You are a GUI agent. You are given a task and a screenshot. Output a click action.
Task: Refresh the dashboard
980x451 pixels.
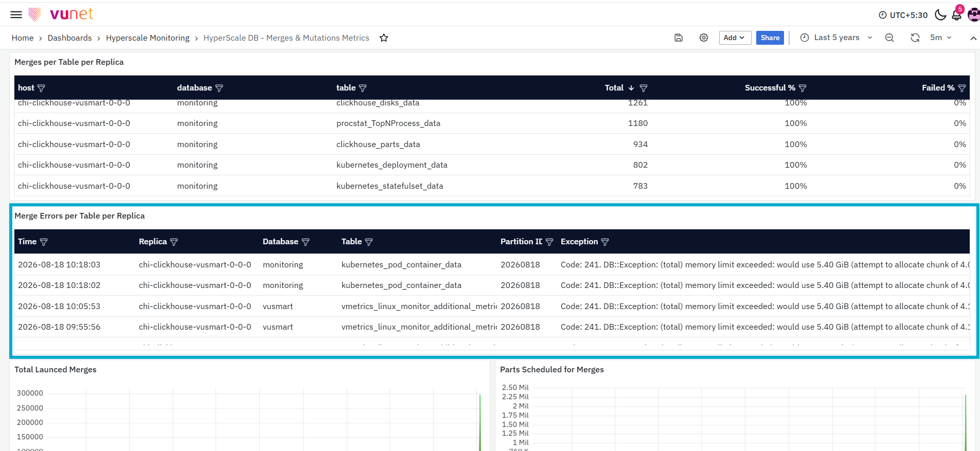point(915,38)
